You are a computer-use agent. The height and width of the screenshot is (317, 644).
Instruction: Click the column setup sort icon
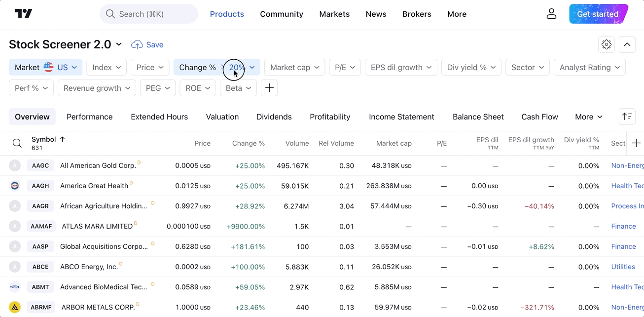[x=627, y=117]
